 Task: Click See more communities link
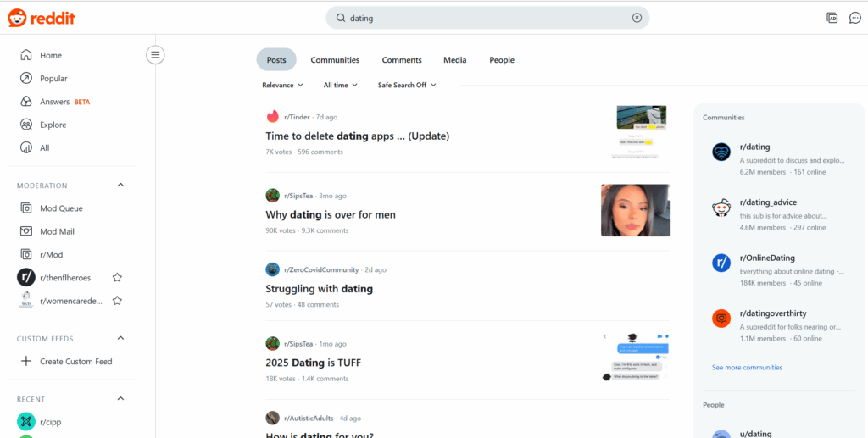(x=747, y=368)
